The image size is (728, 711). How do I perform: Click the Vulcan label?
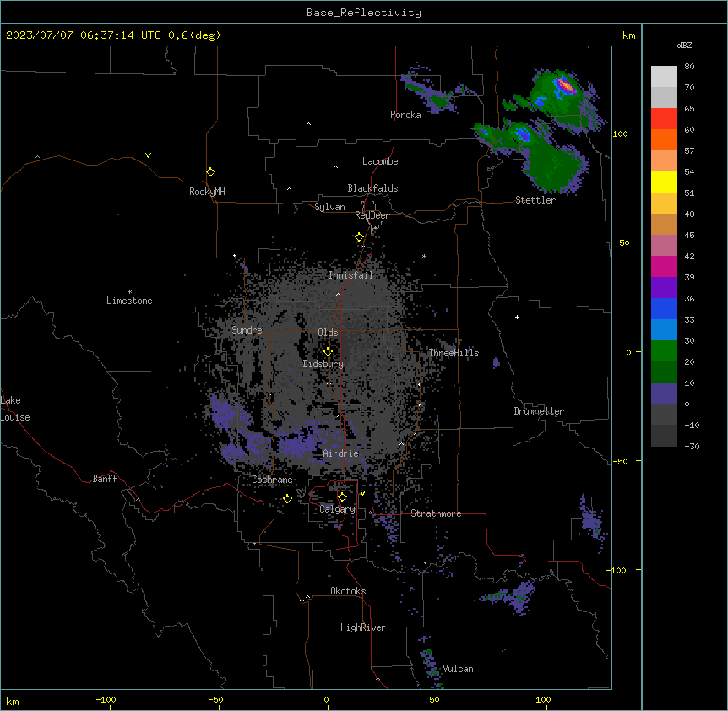[459, 669]
